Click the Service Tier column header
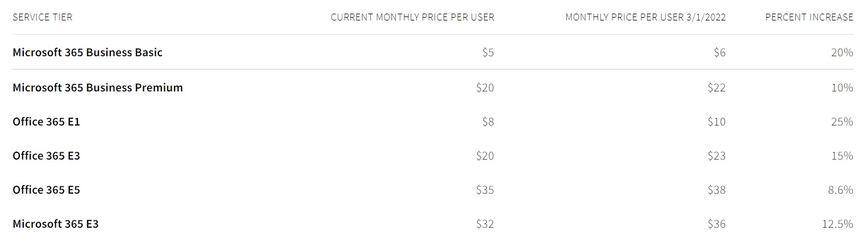 click(x=43, y=17)
